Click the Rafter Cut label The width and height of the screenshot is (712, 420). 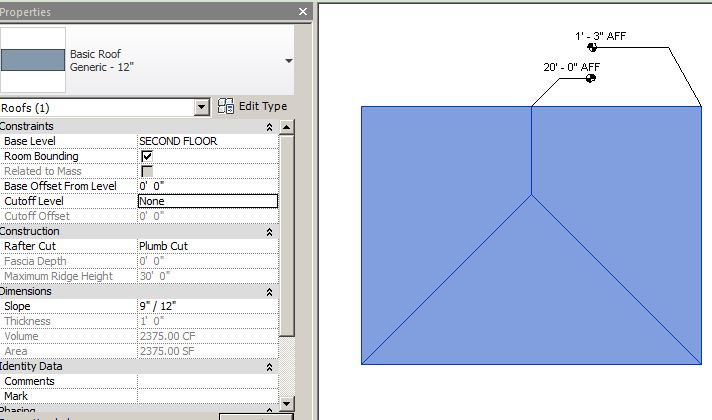[30, 246]
